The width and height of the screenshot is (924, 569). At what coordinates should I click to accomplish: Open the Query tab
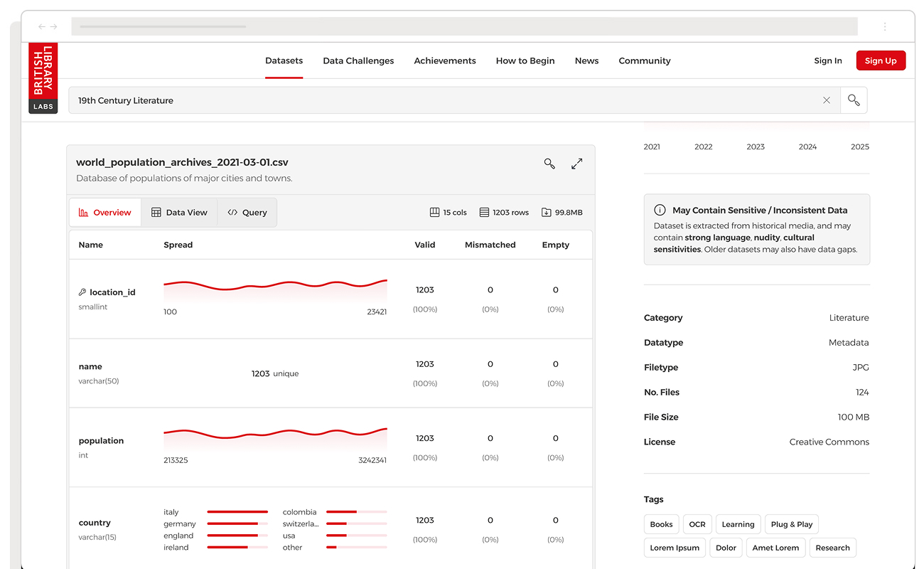[x=247, y=213]
